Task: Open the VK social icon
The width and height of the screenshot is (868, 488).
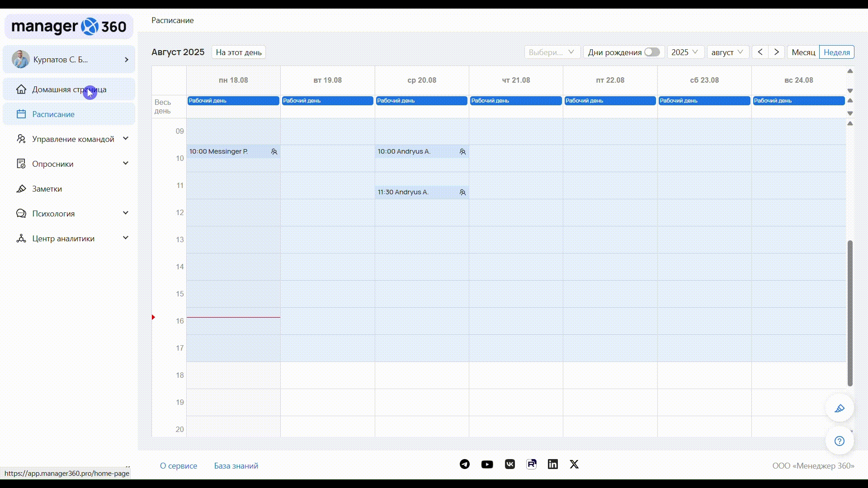Action: 510,465
